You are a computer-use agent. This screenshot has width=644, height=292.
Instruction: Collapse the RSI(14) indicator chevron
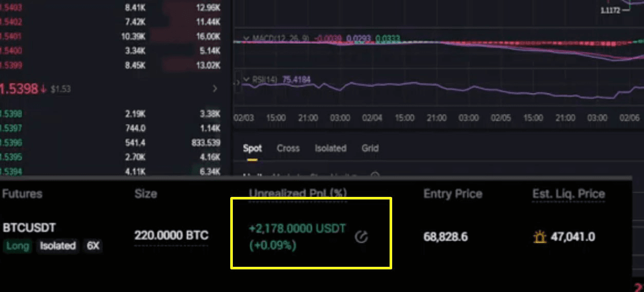pos(247,80)
